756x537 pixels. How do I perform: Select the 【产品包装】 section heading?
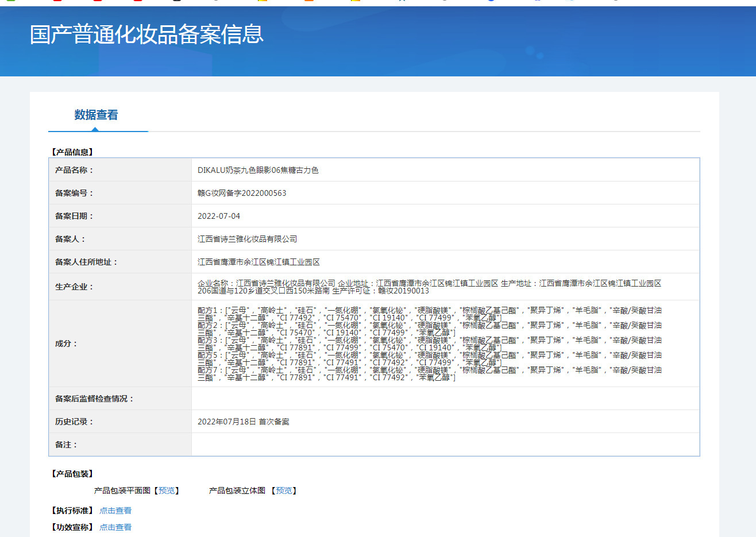(x=72, y=474)
